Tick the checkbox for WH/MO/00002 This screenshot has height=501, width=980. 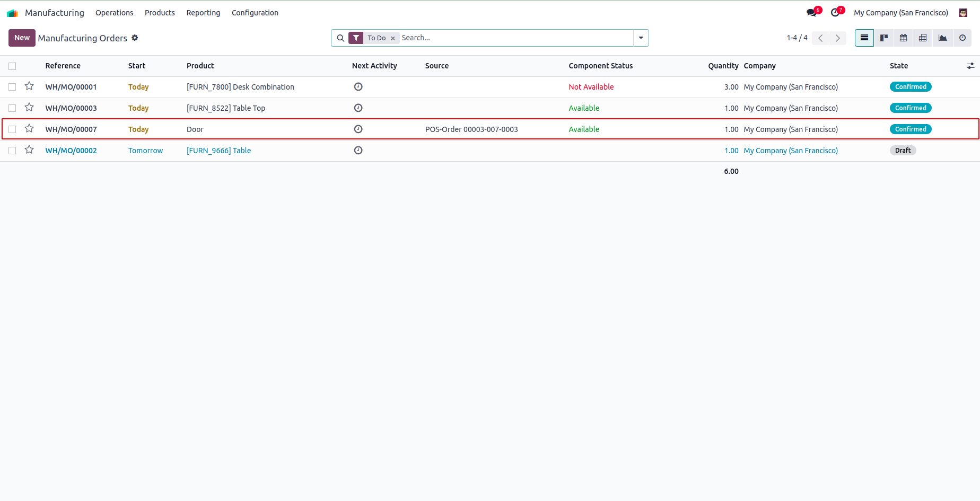coord(12,151)
